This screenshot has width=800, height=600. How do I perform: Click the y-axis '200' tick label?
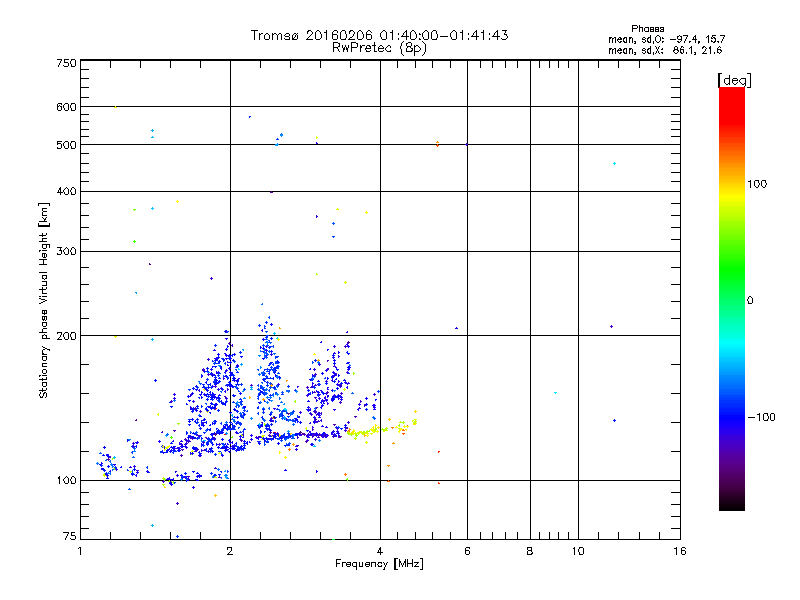click(x=67, y=336)
